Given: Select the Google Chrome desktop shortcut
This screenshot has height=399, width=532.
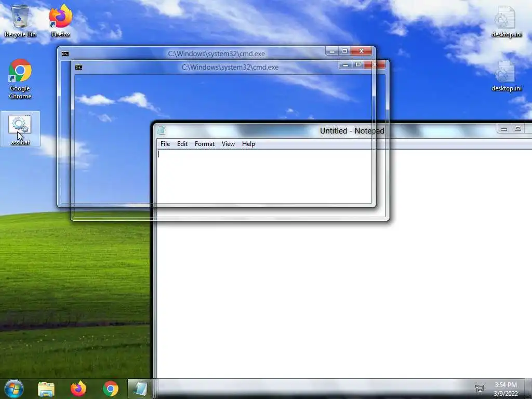Looking at the screenshot, I should (20, 79).
